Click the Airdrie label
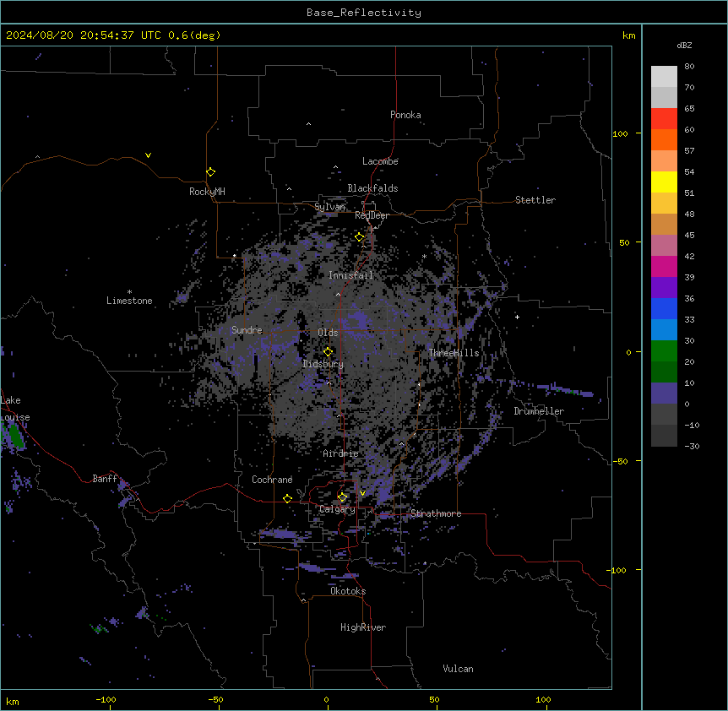The image size is (728, 711). point(340,453)
